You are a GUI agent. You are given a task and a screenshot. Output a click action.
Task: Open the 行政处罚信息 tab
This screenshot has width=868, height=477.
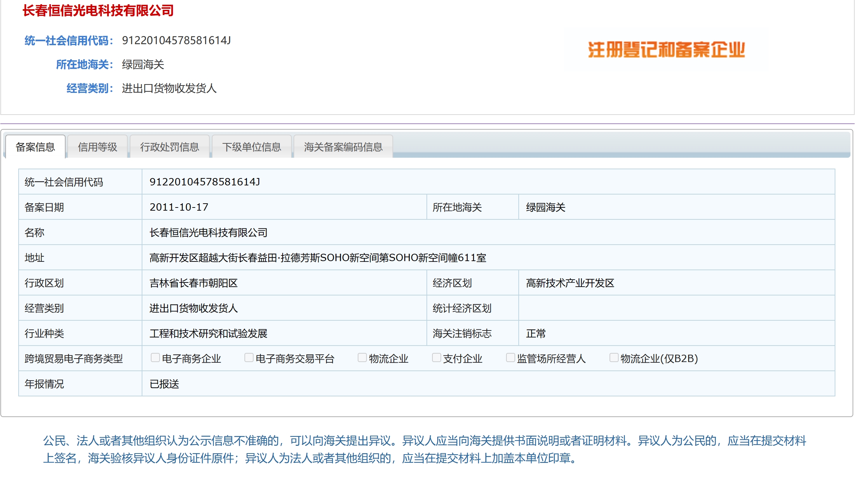[x=170, y=147]
